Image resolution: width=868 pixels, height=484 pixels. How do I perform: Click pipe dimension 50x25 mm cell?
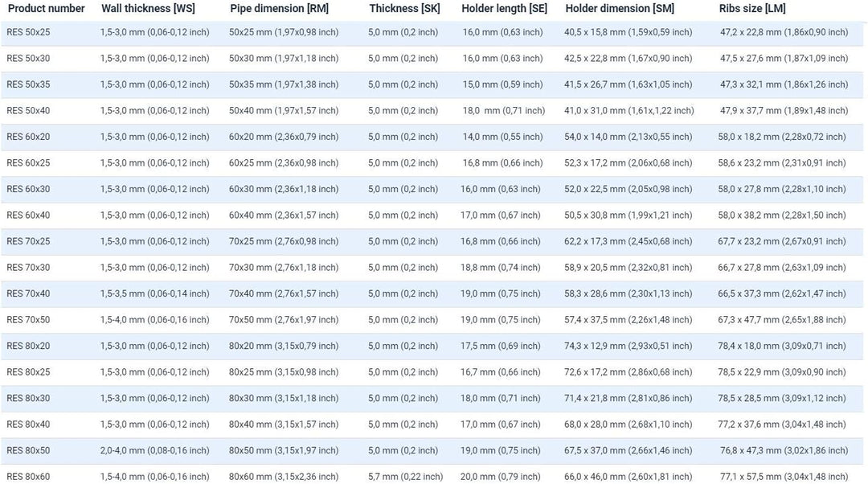point(284,32)
